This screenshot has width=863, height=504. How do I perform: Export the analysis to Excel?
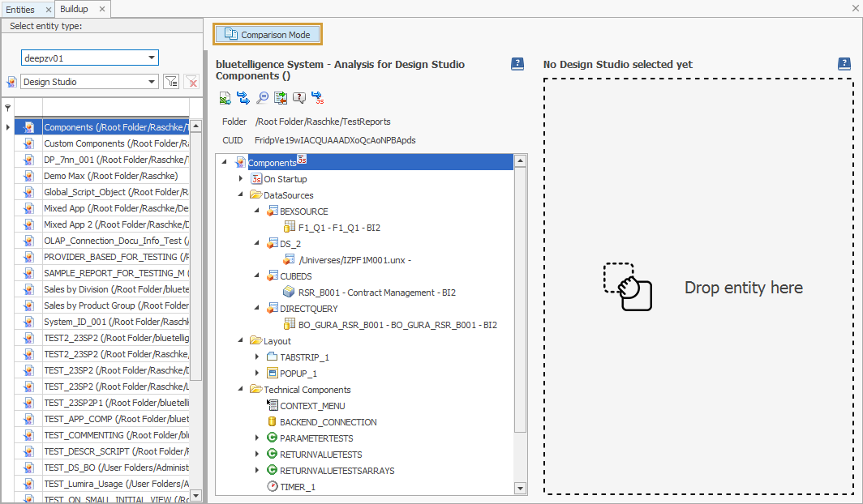pyautogui.click(x=225, y=97)
